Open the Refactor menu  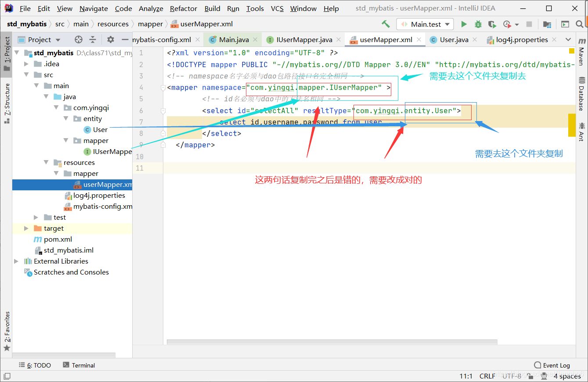184,8
